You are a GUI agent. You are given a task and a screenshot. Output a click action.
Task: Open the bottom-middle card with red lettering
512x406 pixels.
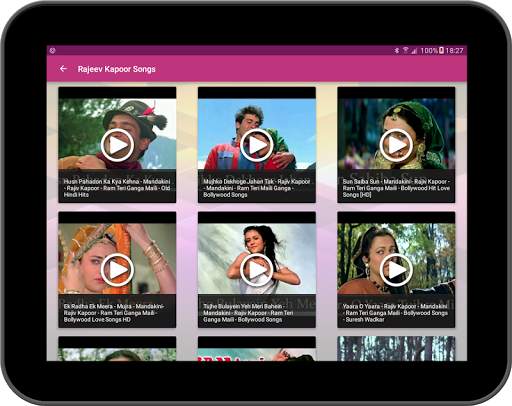tap(256, 348)
